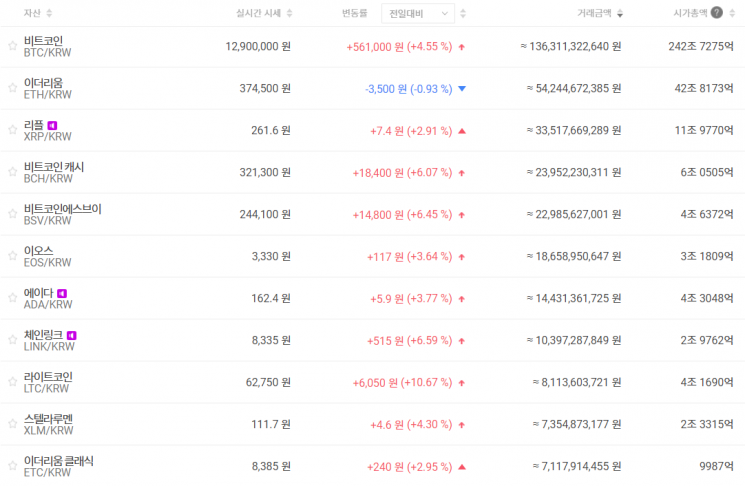Select the +561,000 원 (+4.55 %) change

point(399,47)
